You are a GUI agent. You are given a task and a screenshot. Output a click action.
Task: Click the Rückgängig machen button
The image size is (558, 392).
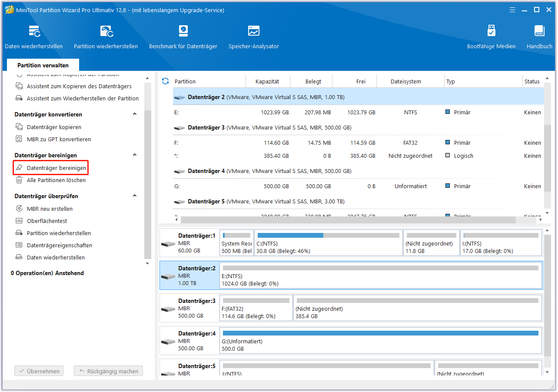[108, 372]
